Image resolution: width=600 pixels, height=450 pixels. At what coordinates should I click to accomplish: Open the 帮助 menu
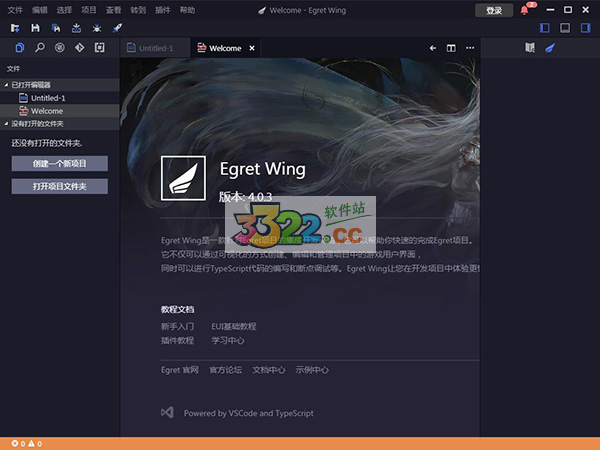click(188, 10)
